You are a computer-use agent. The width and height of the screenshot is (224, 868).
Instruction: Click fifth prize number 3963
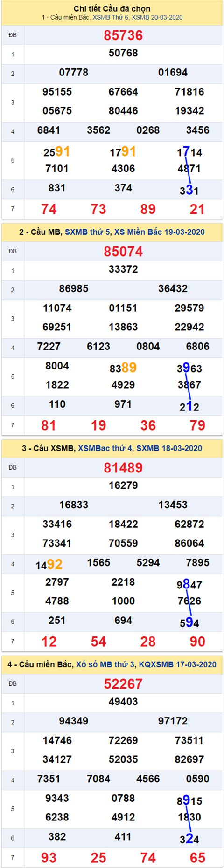[189, 369]
